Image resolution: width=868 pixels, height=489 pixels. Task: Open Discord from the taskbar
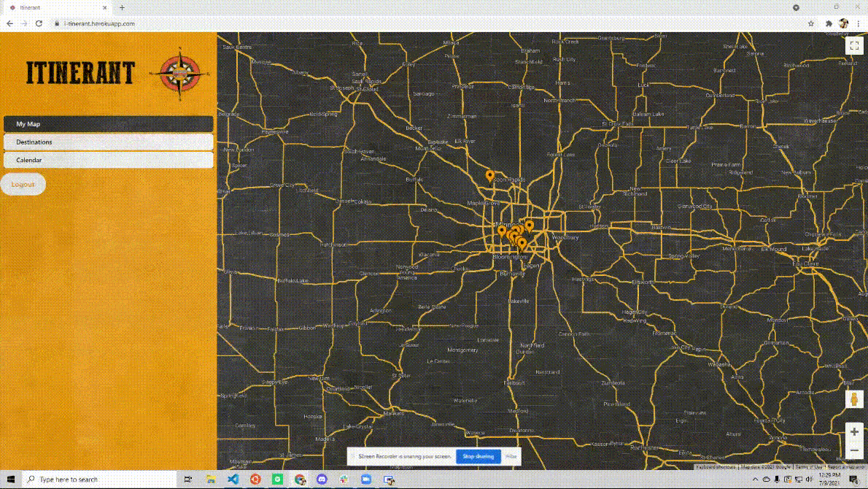tap(322, 479)
